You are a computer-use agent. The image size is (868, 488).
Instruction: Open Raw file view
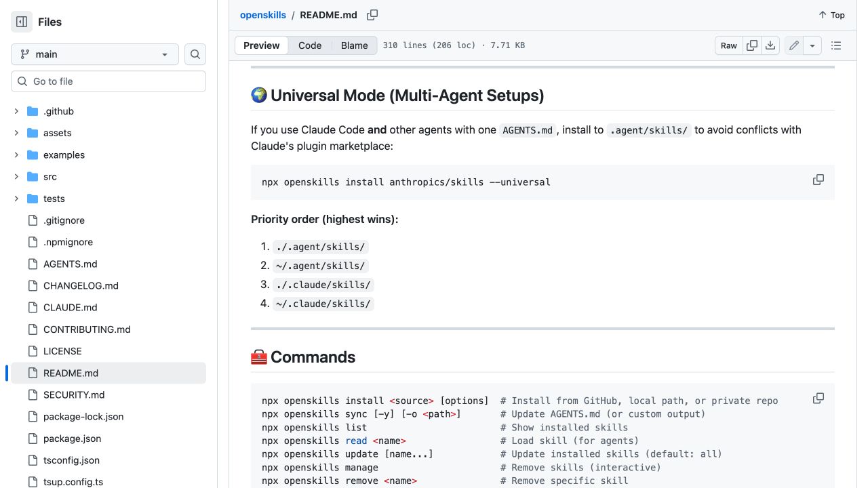(729, 45)
